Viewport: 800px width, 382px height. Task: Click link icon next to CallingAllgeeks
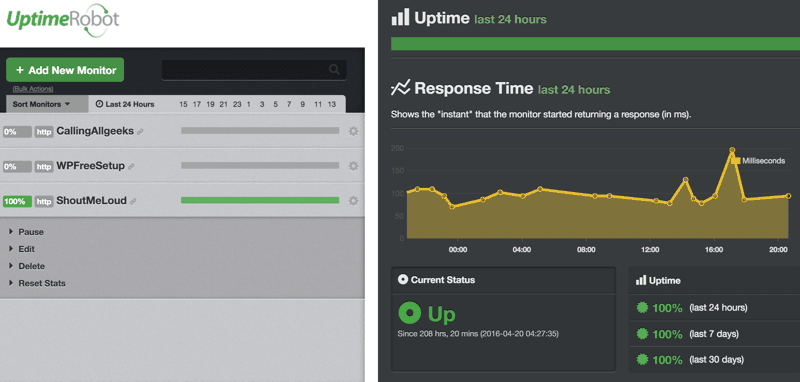140,132
